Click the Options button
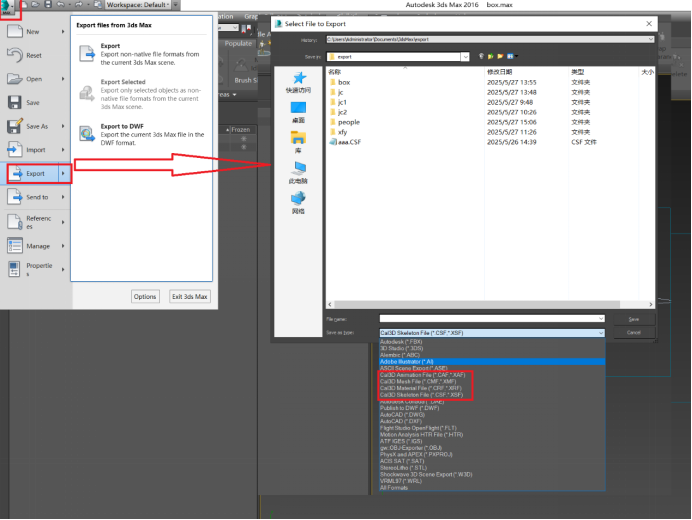 pos(145,297)
